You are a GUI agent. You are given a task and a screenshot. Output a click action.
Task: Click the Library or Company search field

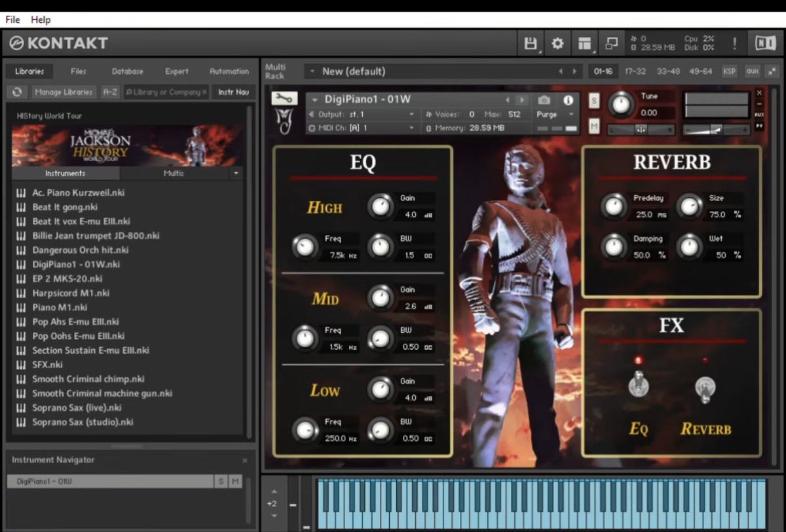click(x=166, y=92)
